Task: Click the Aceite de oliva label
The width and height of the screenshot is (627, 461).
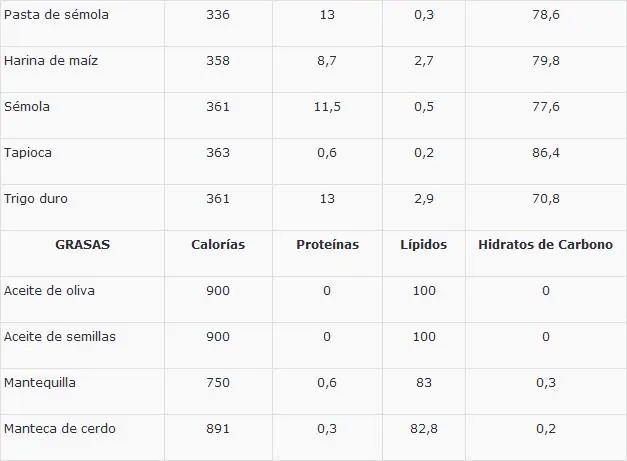Action: coord(50,291)
